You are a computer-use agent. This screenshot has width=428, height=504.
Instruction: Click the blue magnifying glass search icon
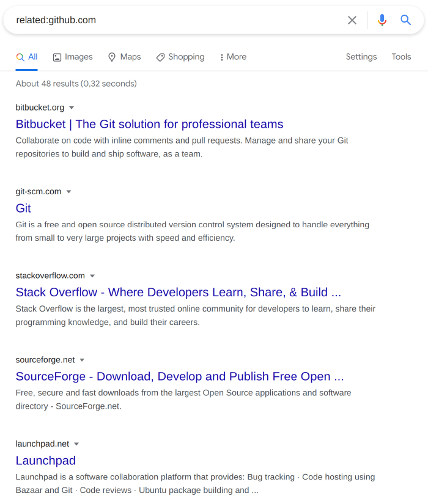pyautogui.click(x=405, y=20)
